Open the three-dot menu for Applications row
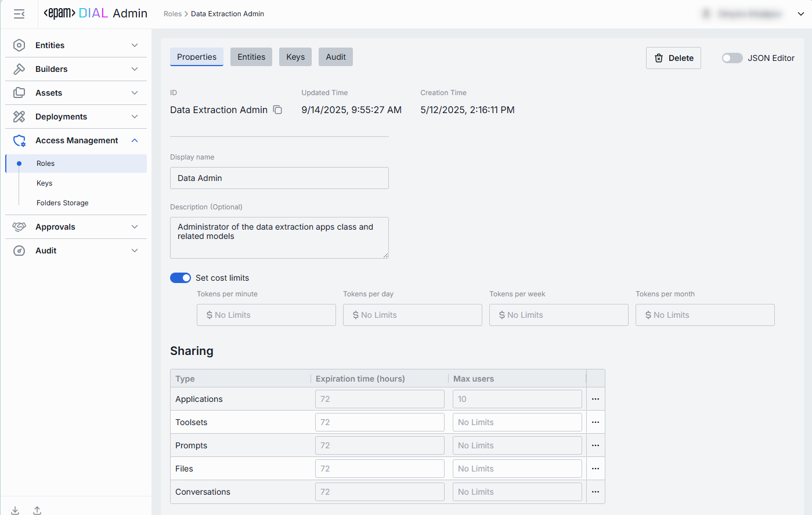812x515 pixels. pyautogui.click(x=595, y=399)
